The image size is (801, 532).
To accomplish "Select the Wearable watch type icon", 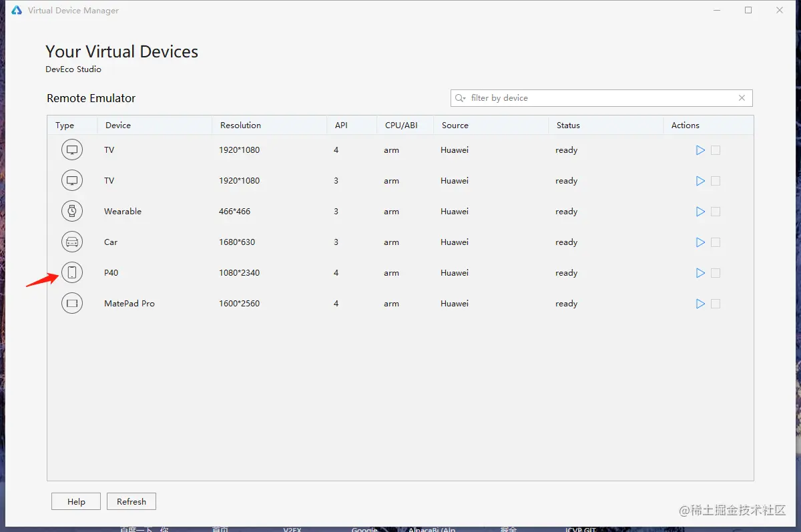I will pyautogui.click(x=72, y=212).
